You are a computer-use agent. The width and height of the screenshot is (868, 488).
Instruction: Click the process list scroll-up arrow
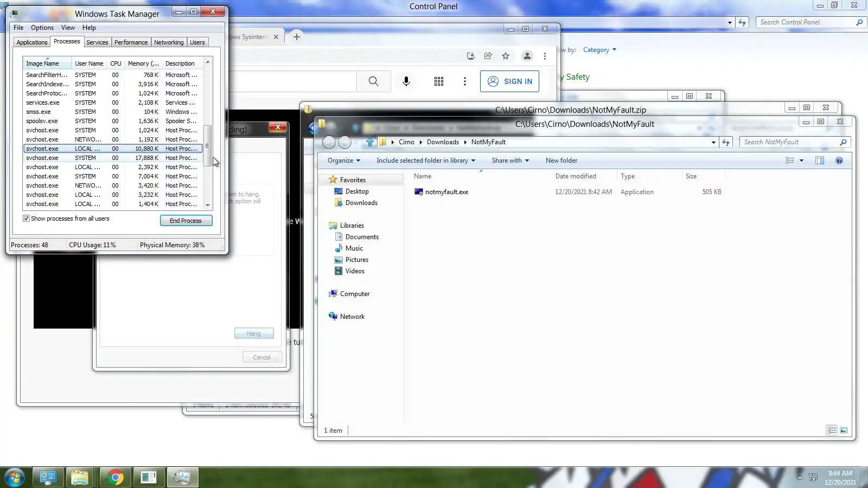click(x=207, y=62)
